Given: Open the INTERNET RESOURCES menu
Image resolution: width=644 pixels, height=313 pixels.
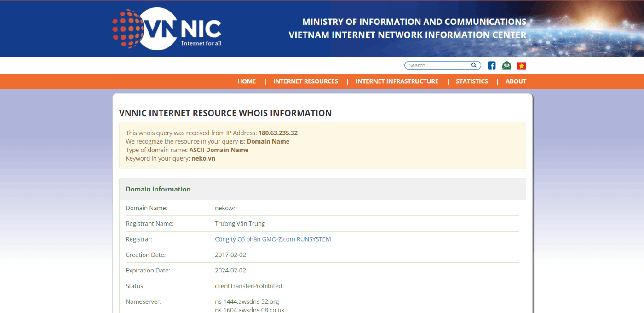Looking at the screenshot, I should tap(305, 81).
